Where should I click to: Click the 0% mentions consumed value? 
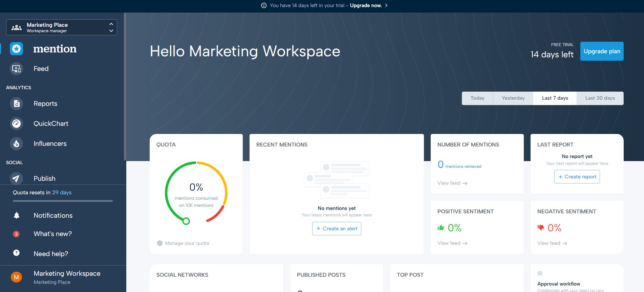[196, 187]
